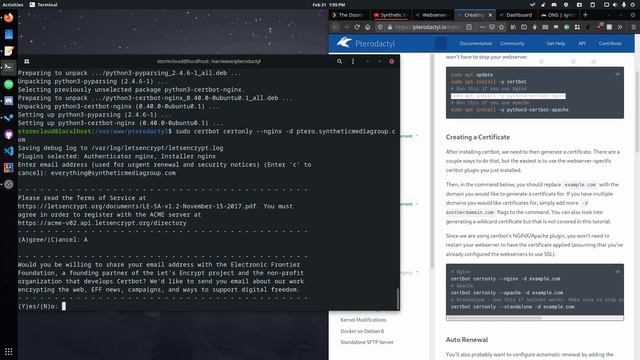Show more toolbar extensions chevron
The width and height of the screenshot is (640, 360).
[x=620, y=27]
